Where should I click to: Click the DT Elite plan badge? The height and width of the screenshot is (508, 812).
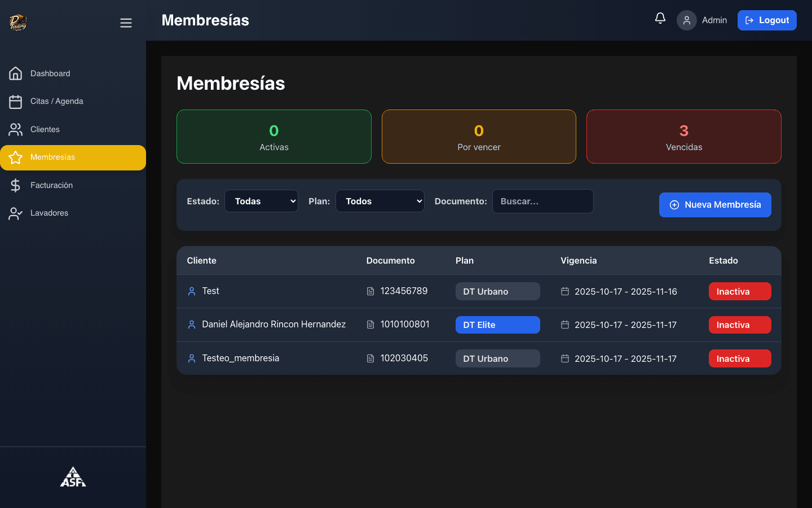(498, 325)
